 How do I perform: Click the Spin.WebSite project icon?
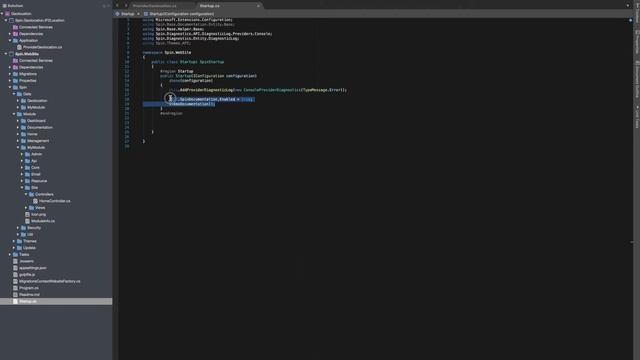[x=11, y=54]
